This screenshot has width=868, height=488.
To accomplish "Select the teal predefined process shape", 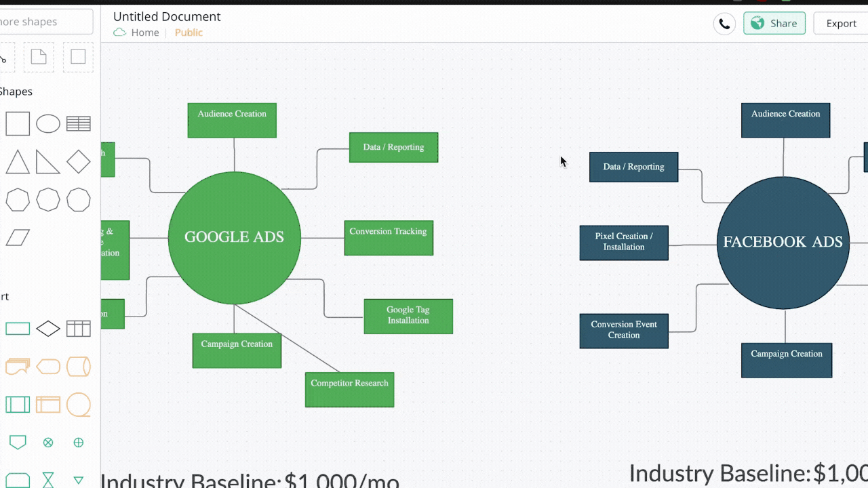I will (x=18, y=405).
